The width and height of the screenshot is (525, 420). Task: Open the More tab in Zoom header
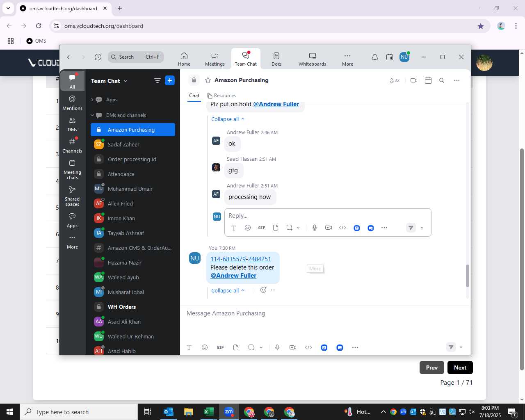coord(347,59)
